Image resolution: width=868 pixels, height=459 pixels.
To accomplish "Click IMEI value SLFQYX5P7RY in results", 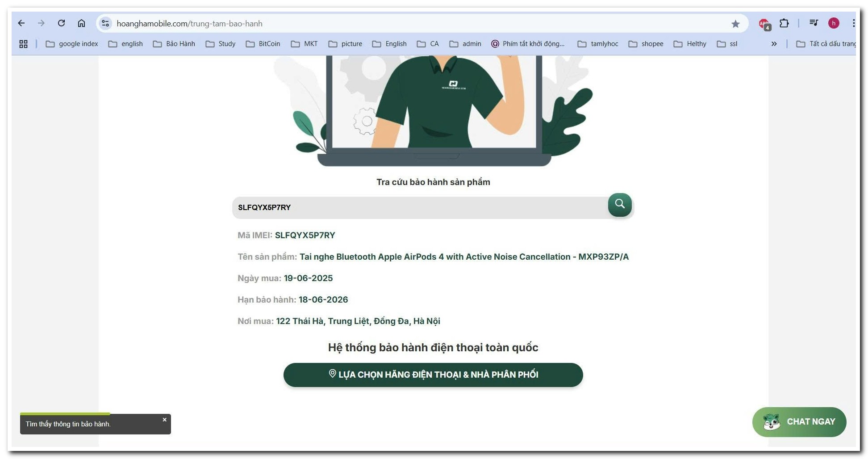I will [305, 235].
